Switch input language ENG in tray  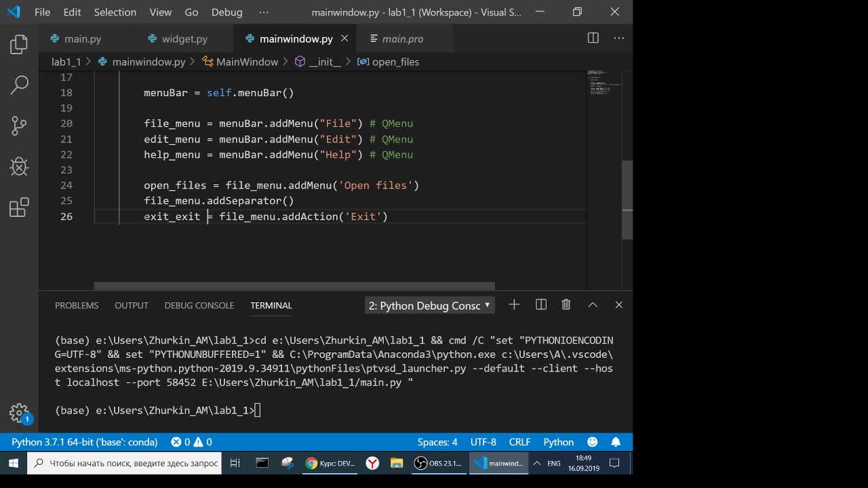click(x=554, y=464)
